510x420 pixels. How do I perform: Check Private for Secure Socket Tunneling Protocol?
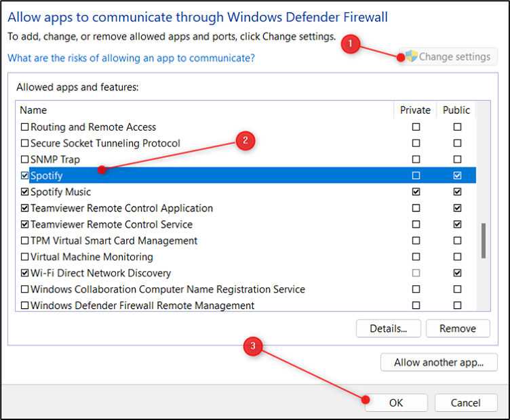(x=416, y=143)
